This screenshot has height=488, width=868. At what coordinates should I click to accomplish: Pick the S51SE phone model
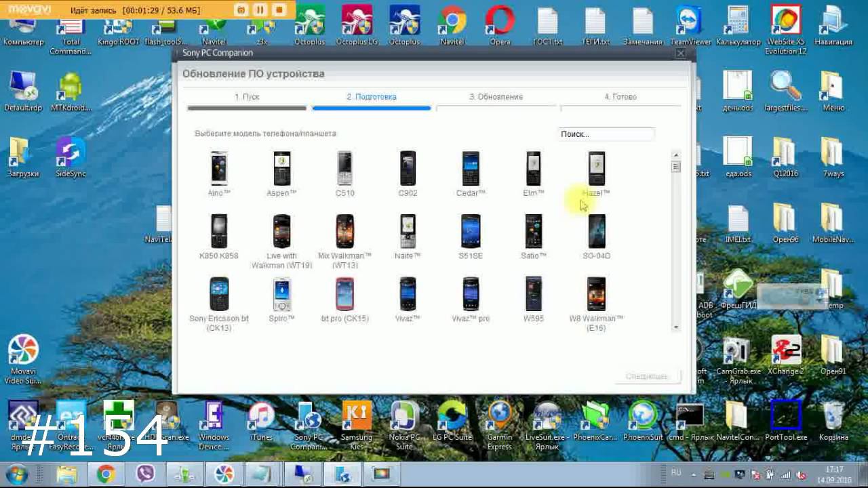(471, 237)
